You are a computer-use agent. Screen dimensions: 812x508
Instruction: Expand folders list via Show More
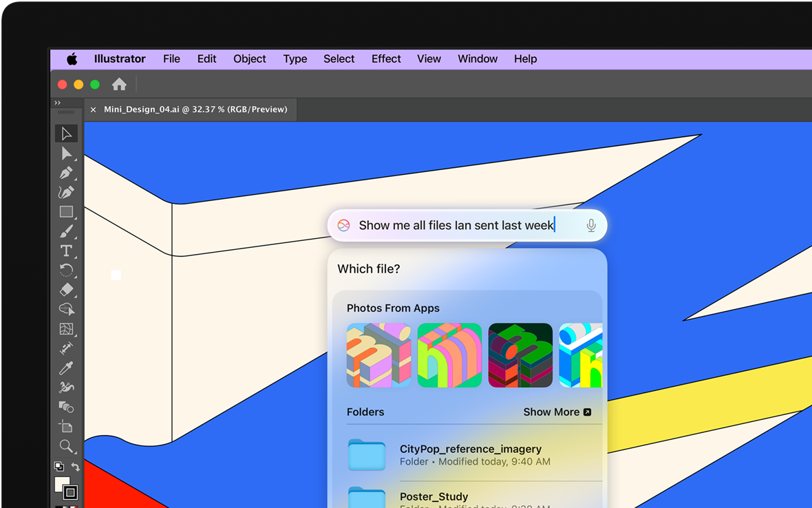pos(557,412)
